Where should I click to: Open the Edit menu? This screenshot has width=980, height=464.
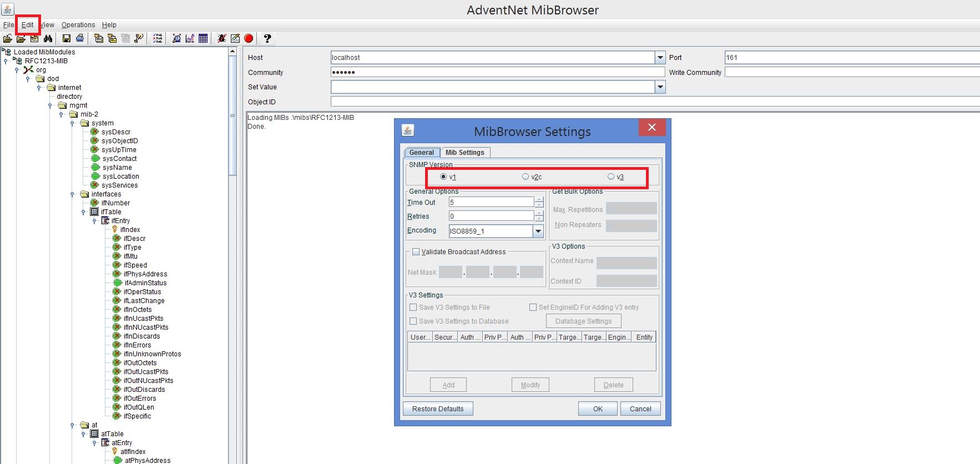click(28, 25)
